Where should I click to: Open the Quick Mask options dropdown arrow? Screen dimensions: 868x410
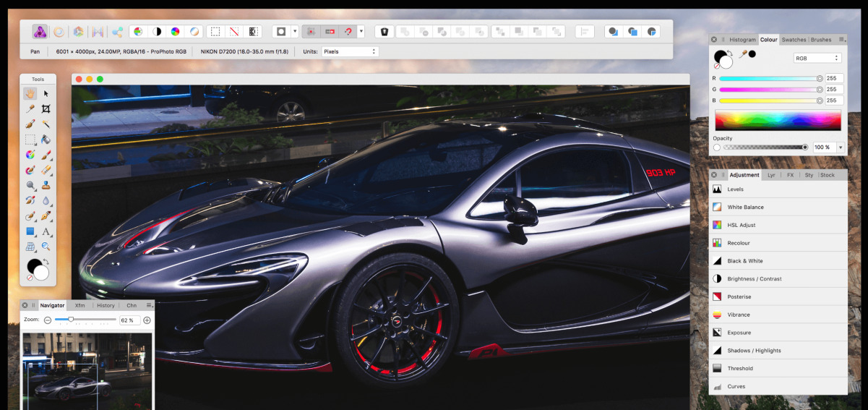click(x=294, y=32)
